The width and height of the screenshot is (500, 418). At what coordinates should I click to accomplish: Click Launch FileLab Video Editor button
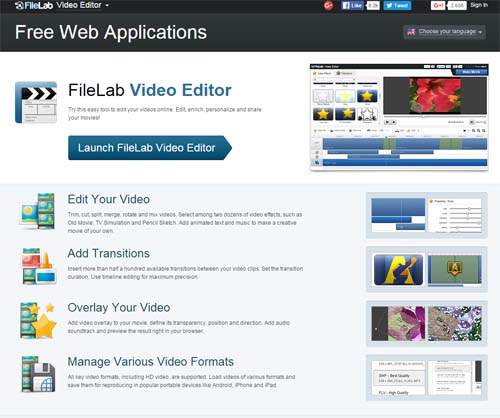(x=150, y=148)
